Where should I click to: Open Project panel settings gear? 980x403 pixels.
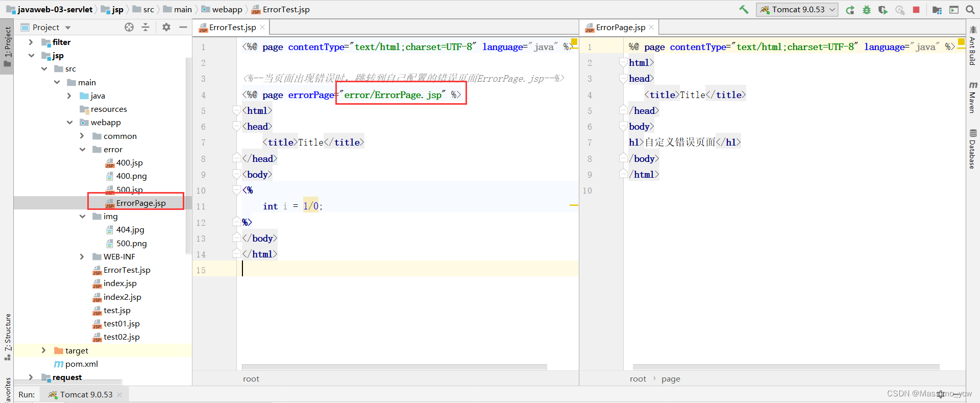pos(166,27)
